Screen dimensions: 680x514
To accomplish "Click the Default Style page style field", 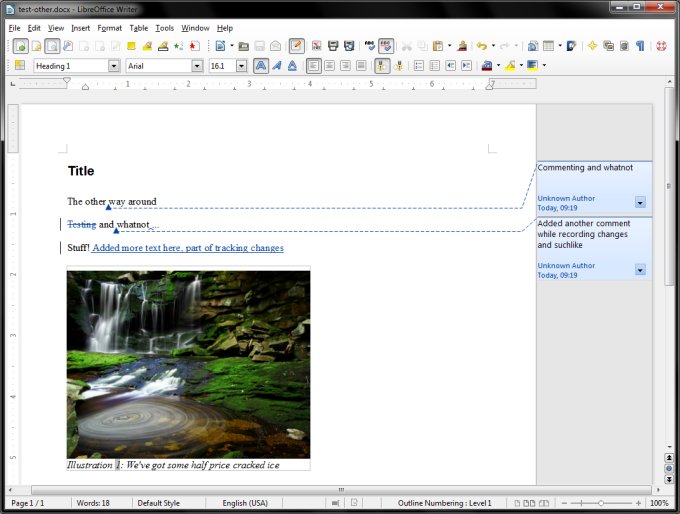I will pyautogui.click(x=159, y=503).
